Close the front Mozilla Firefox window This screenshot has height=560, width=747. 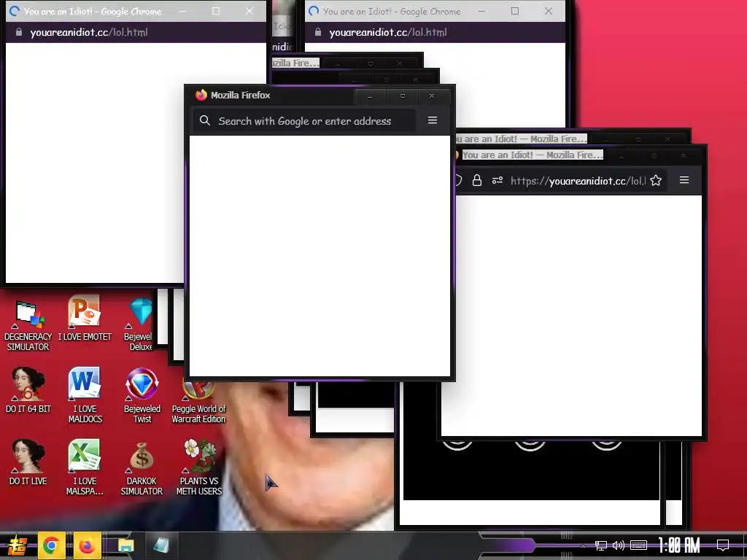(432, 96)
